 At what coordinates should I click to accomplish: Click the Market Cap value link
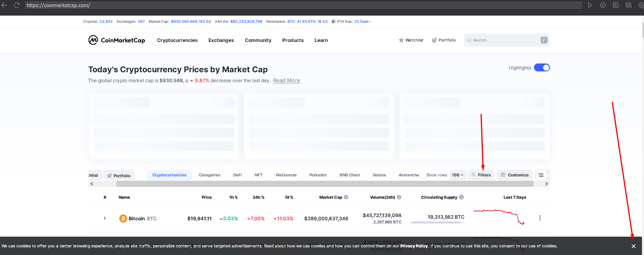point(191,22)
